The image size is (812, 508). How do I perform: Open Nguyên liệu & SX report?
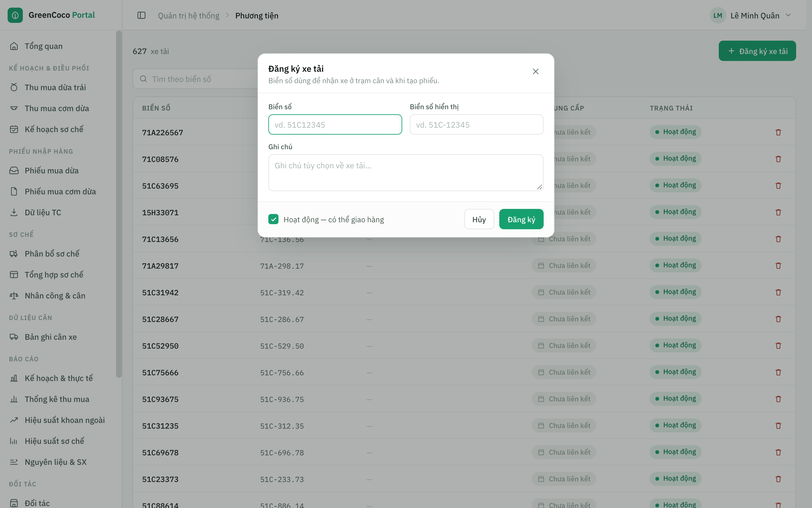(x=58, y=462)
